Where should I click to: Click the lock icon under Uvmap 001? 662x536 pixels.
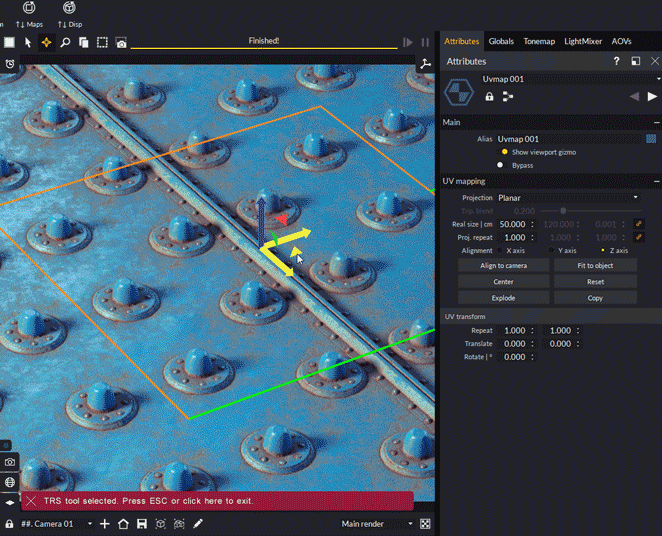489,97
